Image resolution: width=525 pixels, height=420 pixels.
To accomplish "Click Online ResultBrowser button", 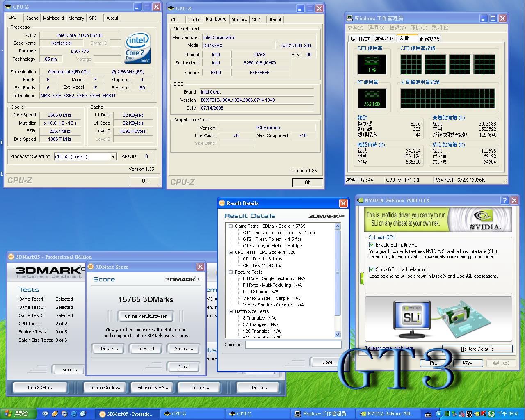I will [146, 316].
